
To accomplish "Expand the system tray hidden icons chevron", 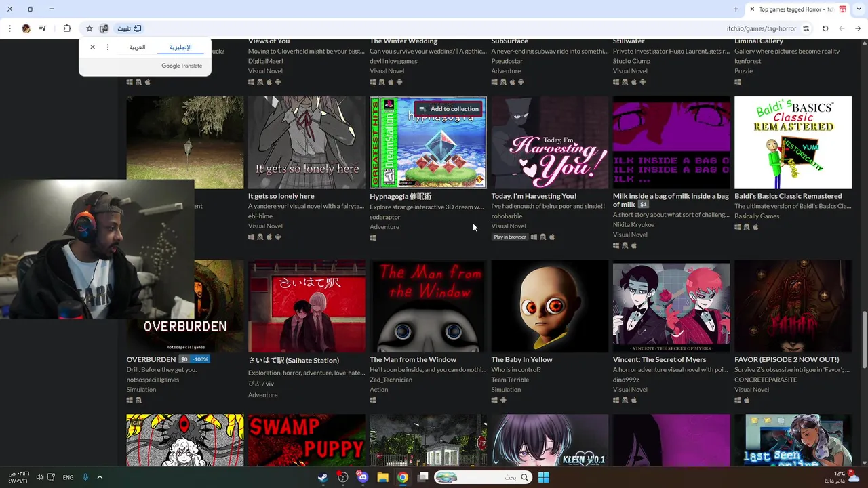I will tap(100, 477).
